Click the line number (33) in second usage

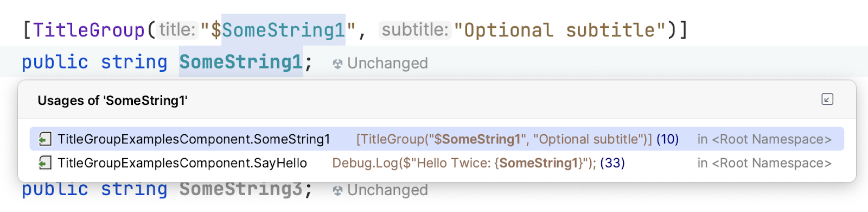coord(612,163)
